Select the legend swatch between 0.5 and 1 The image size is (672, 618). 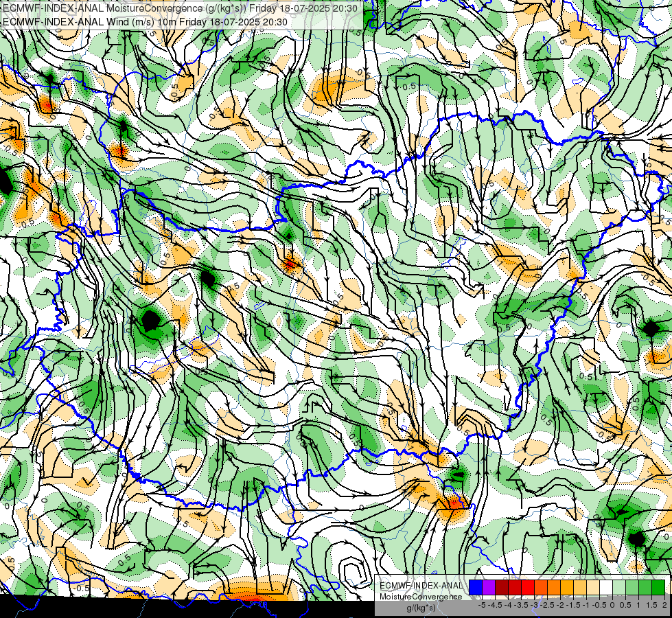(x=632, y=588)
